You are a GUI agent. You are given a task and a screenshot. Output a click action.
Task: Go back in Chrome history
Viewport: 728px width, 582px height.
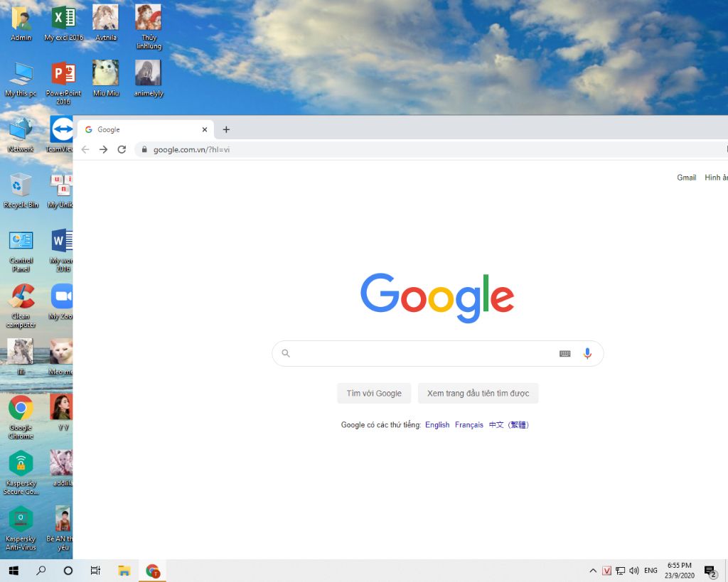coord(85,149)
